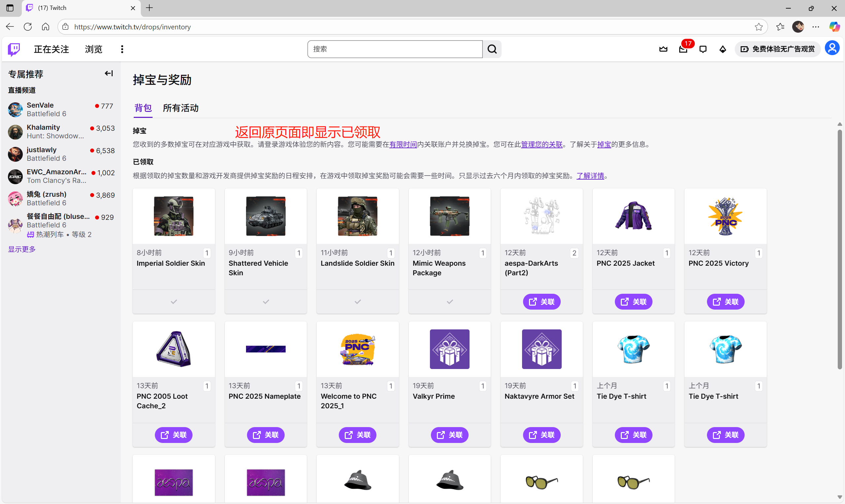The height and width of the screenshot is (504, 845).
Task: Open EWC_AmazonAr... channel in sidebar
Action: coord(61,176)
